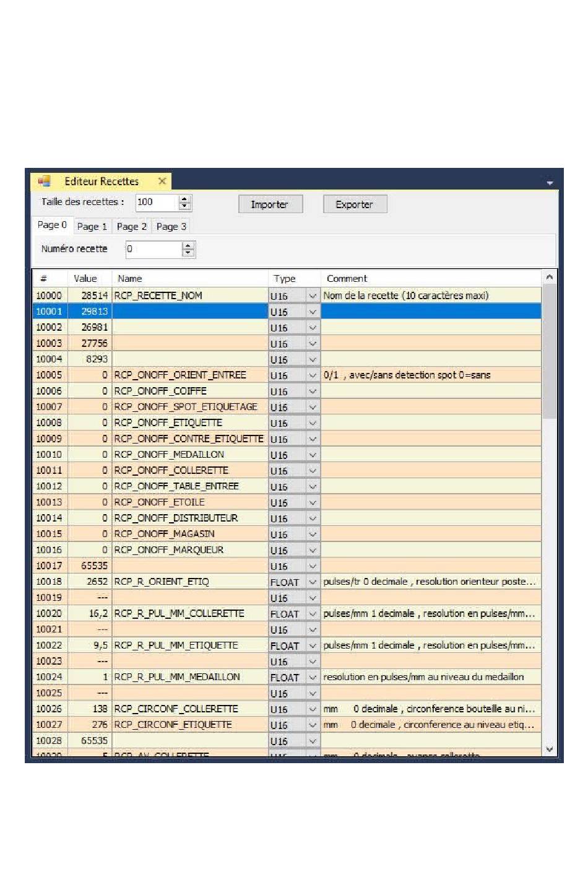The width and height of the screenshot is (588, 879).
Task: Select the RCP_ONOFF_ETIQUETTE name cell
Action: point(189,422)
